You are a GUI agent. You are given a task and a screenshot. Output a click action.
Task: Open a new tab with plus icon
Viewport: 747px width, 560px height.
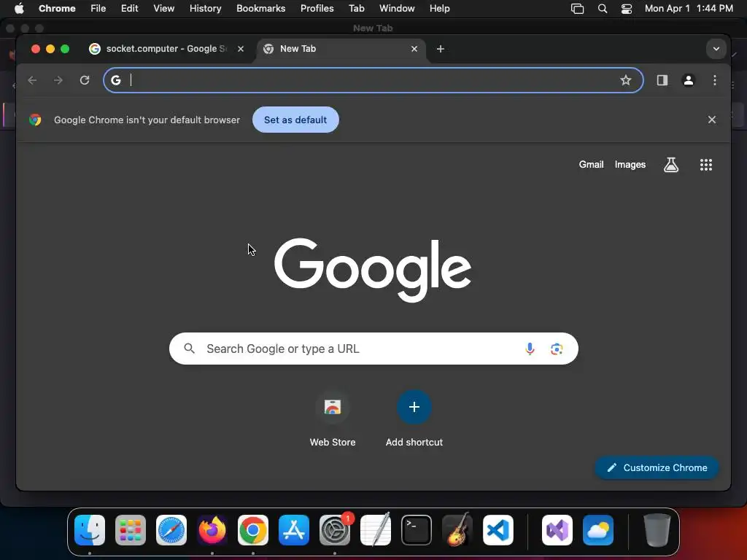coord(440,49)
